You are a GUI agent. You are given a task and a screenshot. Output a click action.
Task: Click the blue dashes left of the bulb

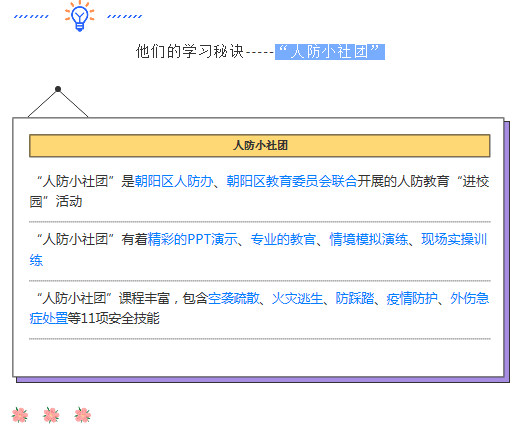[x=31, y=16]
